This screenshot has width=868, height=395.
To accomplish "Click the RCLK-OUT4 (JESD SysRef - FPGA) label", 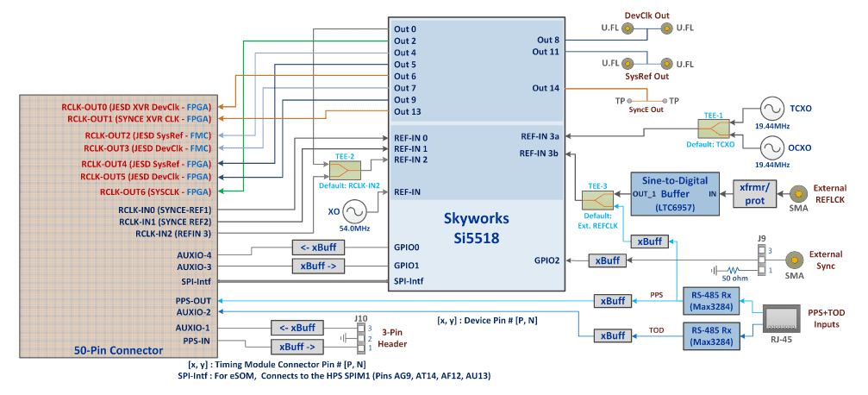I will pyautogui.click(x=147, y=164).
